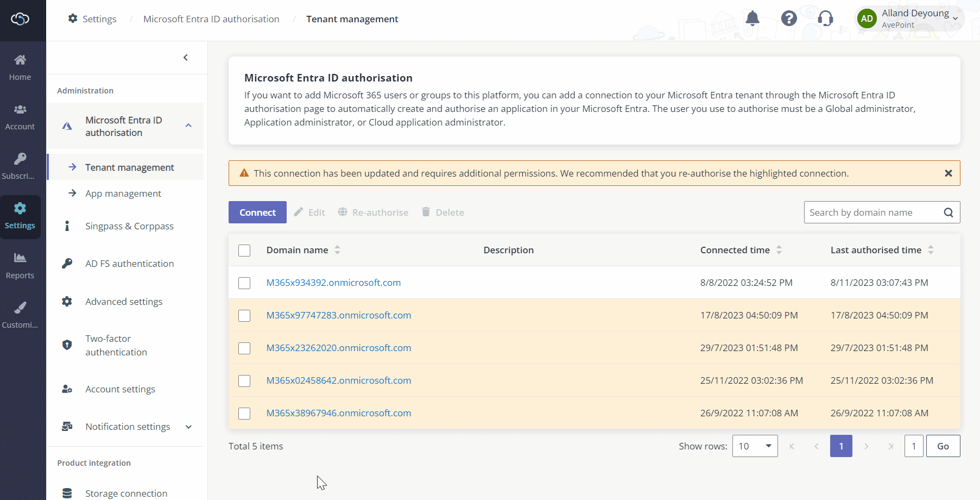Go to last page arrow
The image size is (980, 500).
(890, 446)
